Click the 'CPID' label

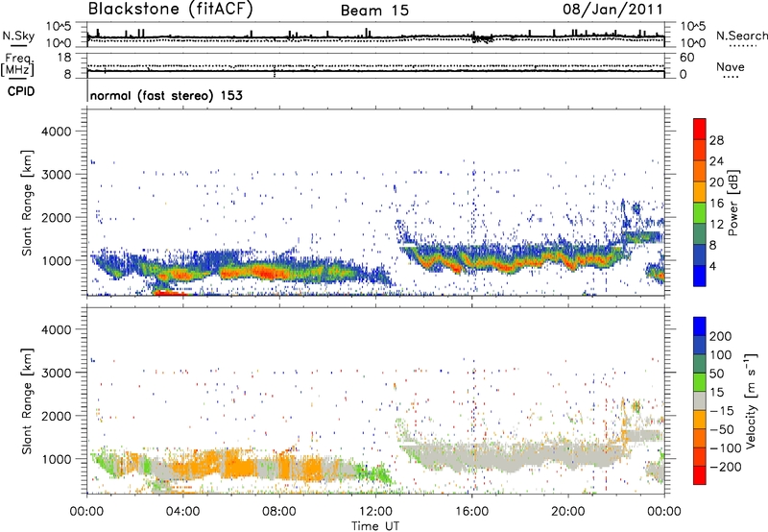21,91
